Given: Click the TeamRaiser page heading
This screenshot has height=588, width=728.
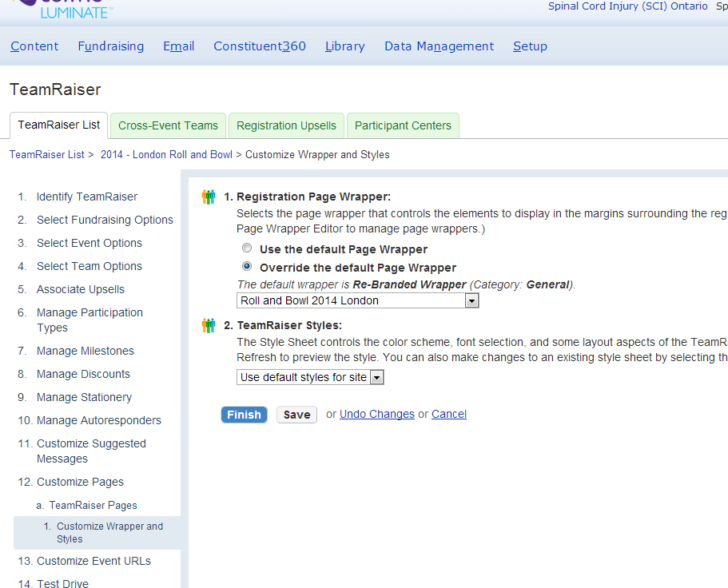Looking at the screenshot, I should (x=55, y=89).
